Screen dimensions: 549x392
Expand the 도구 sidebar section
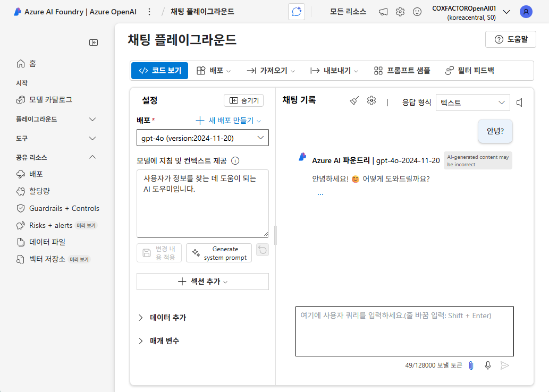click(x=56, y=138)
